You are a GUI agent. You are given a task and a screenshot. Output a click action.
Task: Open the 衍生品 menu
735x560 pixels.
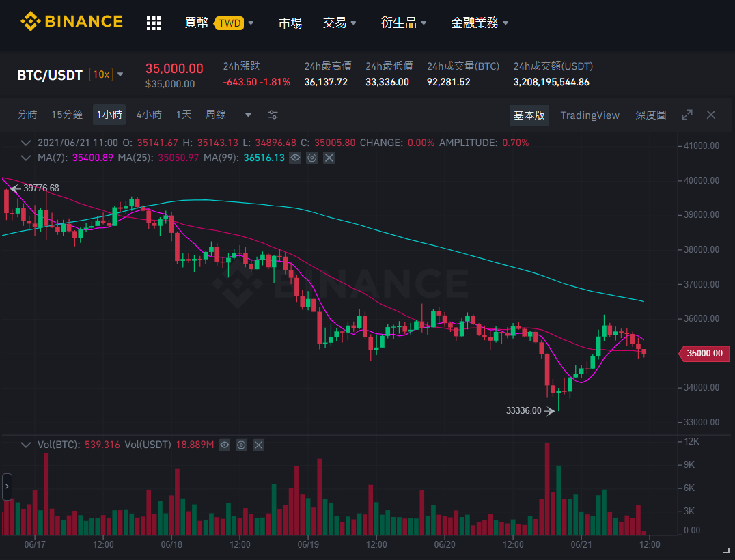tap(403, 23)
